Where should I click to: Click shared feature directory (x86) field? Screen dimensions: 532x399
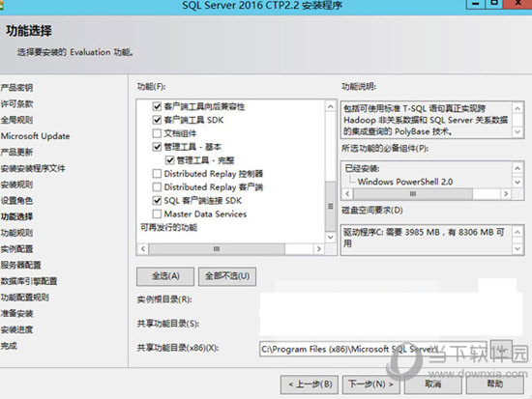point(373,349)
